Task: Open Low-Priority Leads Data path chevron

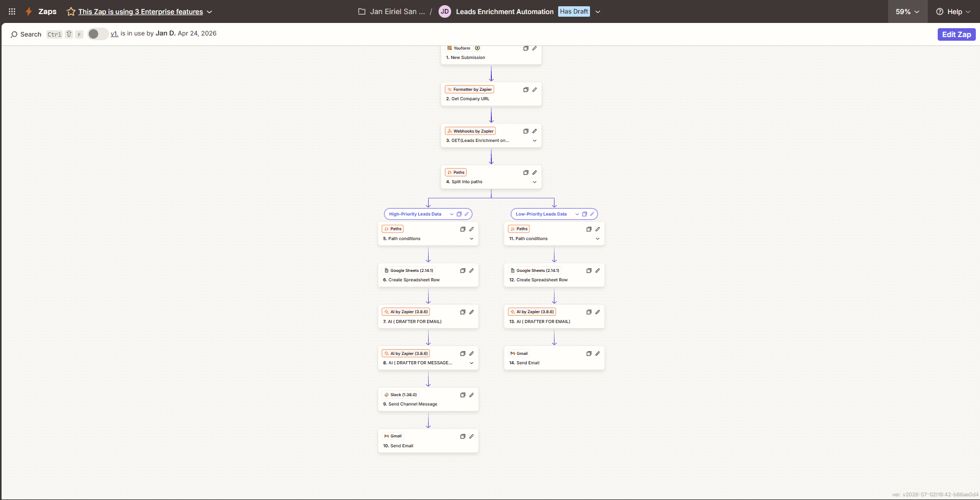Action: 577,214
